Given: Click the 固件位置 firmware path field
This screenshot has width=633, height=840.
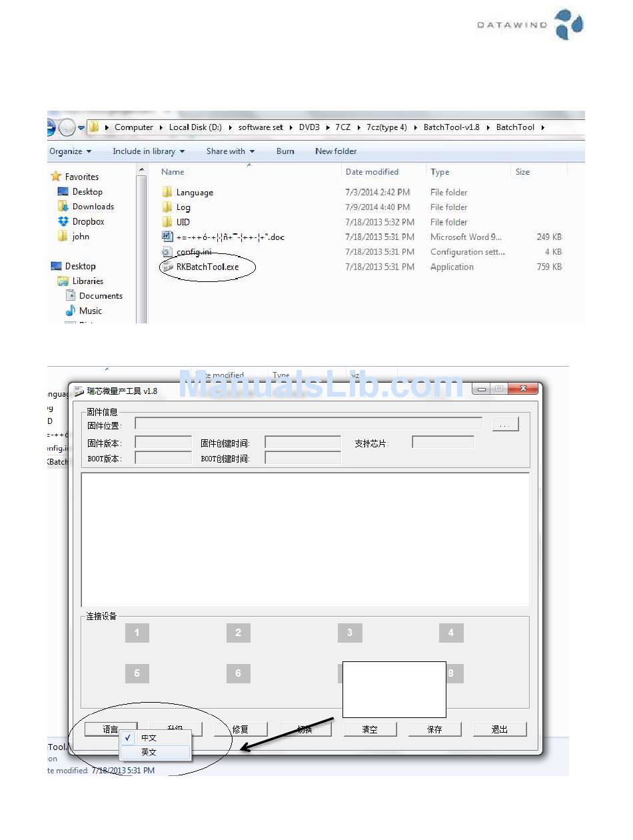Looking at the screenshot, I should click(x=308, y=423).
